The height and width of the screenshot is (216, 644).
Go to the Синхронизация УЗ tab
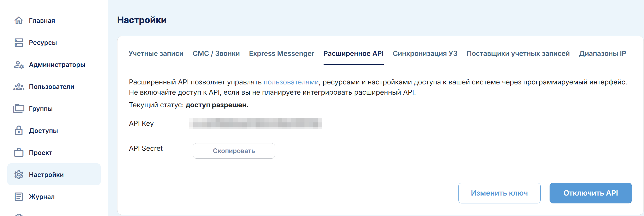tap(425, 53)
